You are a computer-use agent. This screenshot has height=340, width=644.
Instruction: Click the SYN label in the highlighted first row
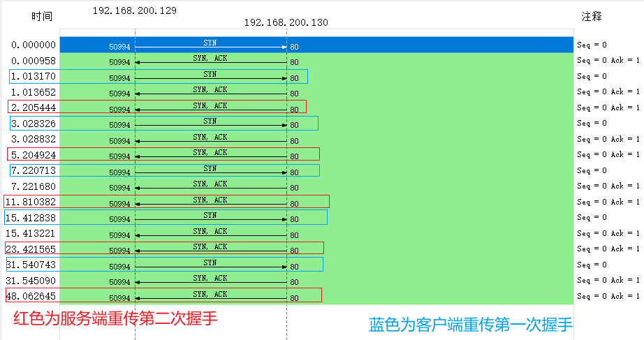pos(210,43)
